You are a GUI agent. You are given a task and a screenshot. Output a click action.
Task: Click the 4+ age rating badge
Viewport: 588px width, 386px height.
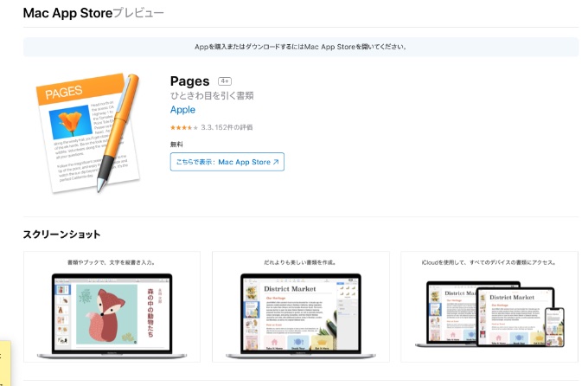coord(225,81)
